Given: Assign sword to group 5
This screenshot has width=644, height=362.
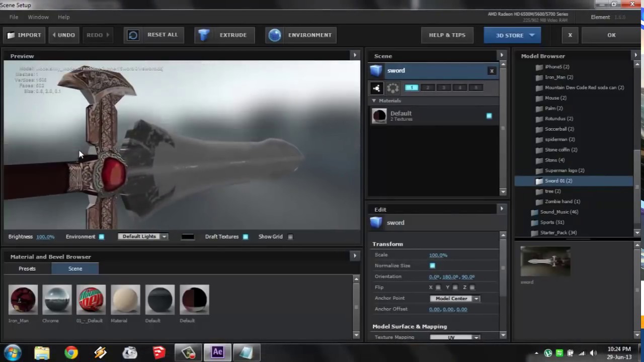Looking at the screenshot, I should coord(476,87).
